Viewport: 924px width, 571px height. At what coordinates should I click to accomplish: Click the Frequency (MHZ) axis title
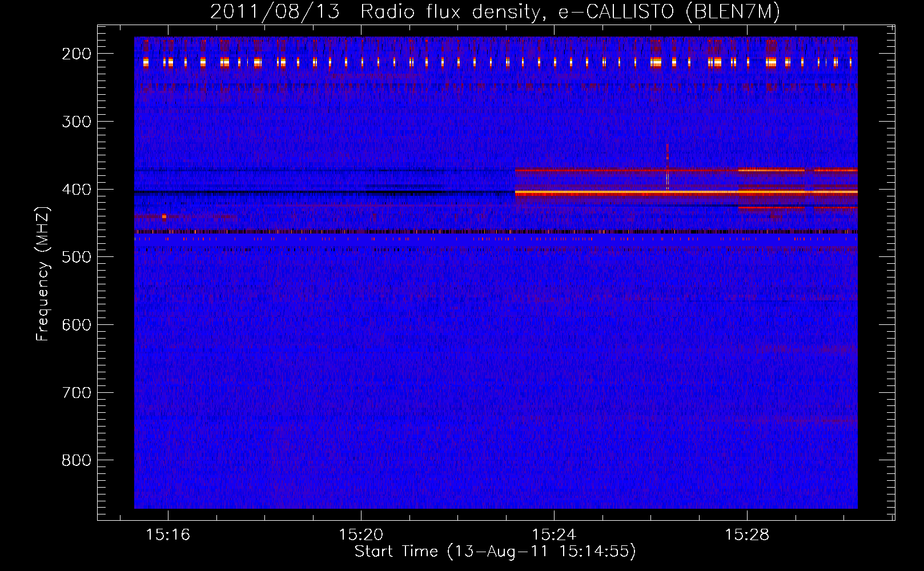[43, 274]
